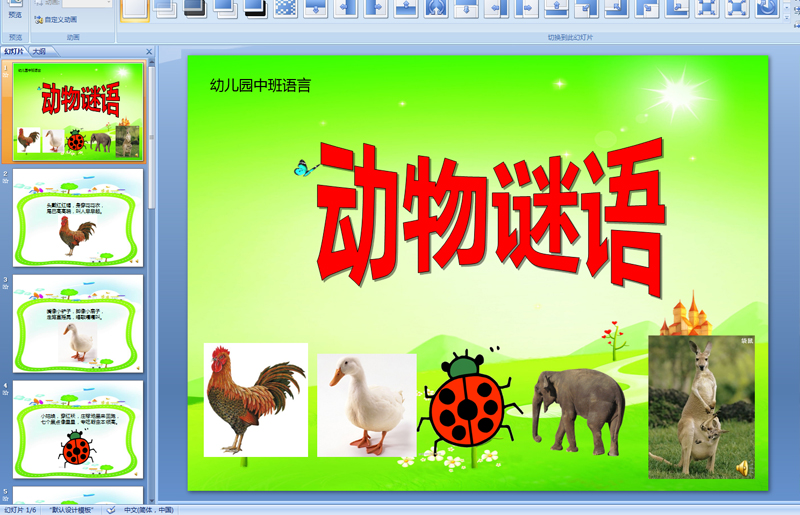Apply the Wipe Up transition

[x=406, y=8]
